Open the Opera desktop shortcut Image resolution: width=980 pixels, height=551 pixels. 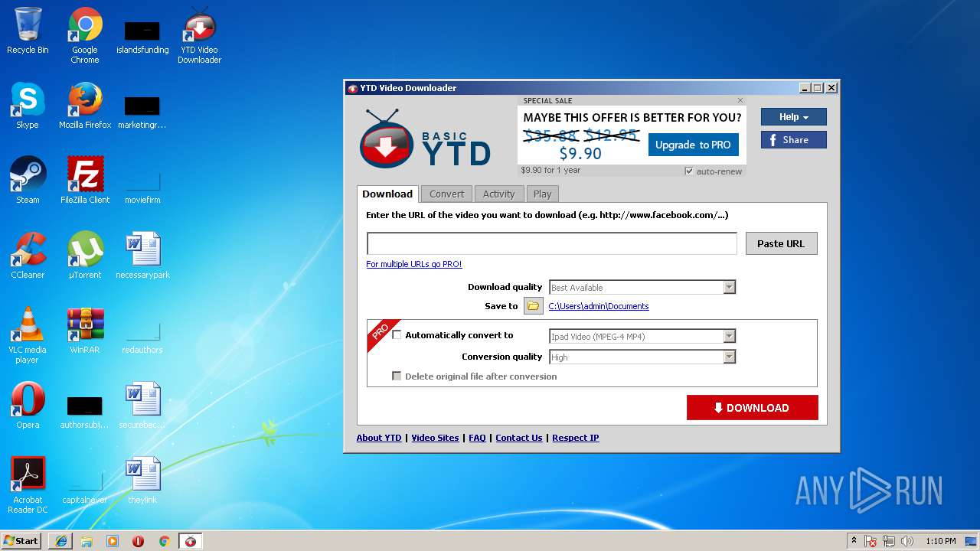(28, 406)
